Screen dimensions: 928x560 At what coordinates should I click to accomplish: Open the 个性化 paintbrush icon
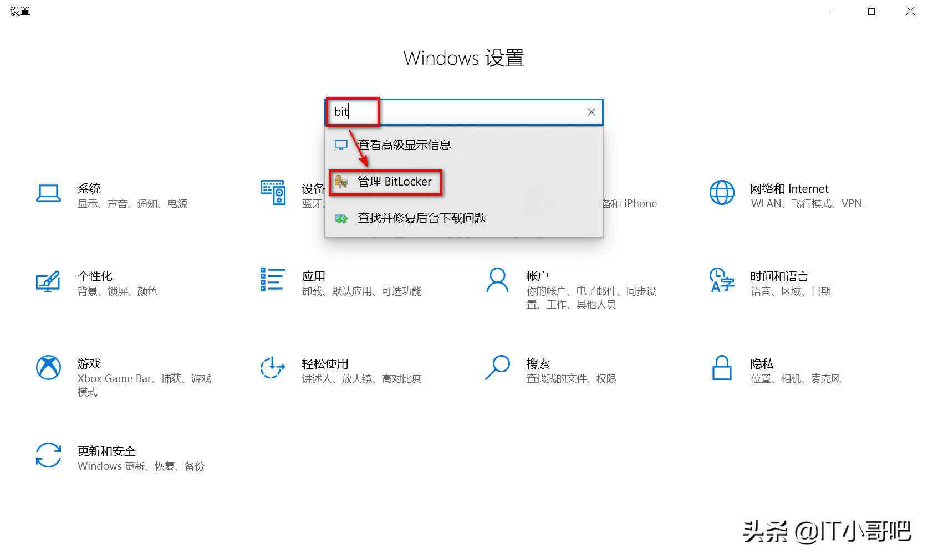[48, 281]
